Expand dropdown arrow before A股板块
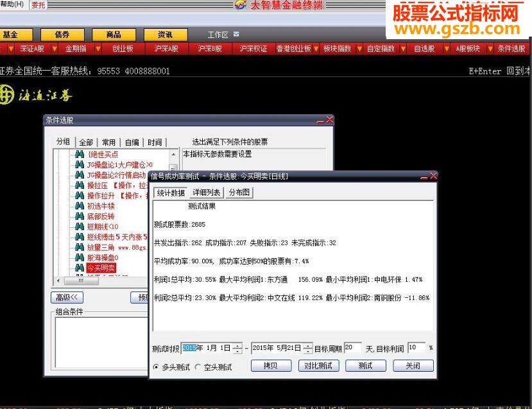Image resolution: width=532 pixels, height=409 pixels. (447, 49)
